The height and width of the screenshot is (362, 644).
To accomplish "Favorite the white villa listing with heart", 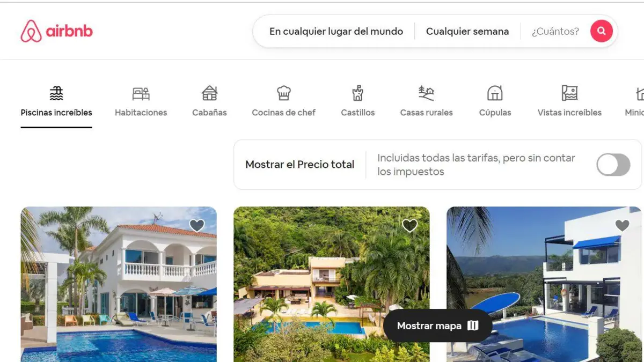I will tap(197, 225).
